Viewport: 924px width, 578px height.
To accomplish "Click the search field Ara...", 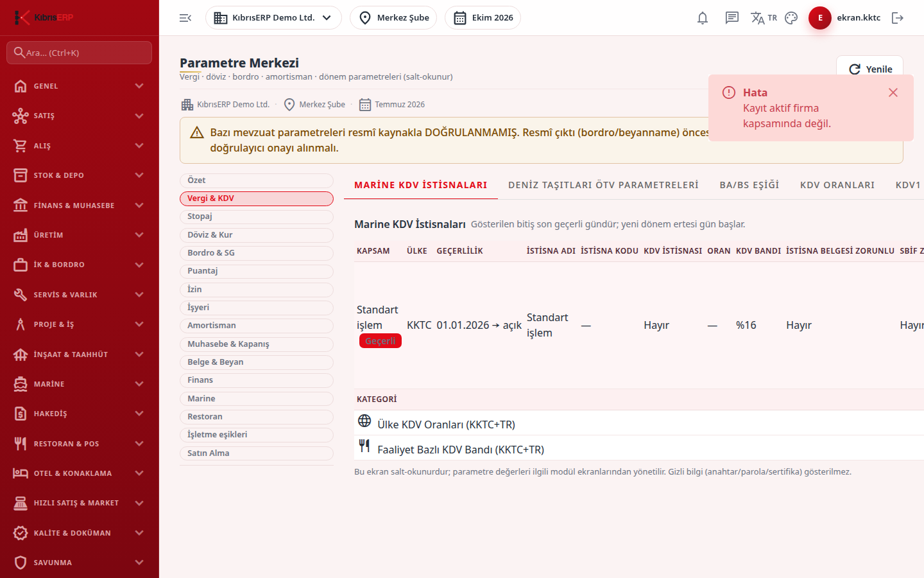I will [x=80, y=53].
